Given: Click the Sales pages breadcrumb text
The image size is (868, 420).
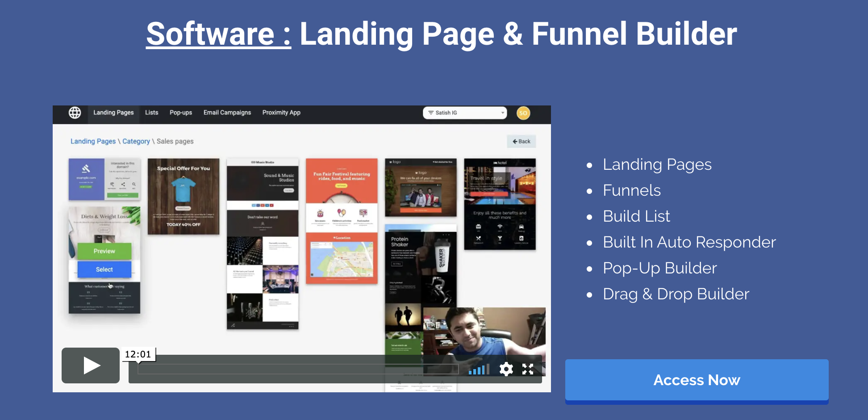Looking at the screenshot, I should point(175,141).
